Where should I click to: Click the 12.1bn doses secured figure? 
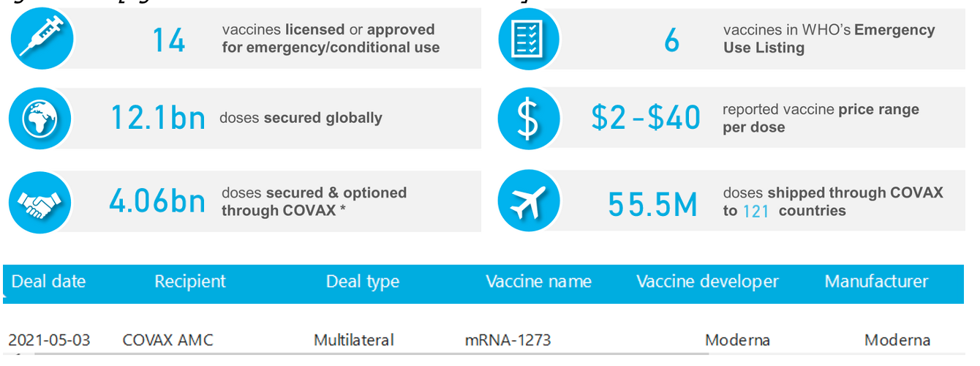click(158, 119)
